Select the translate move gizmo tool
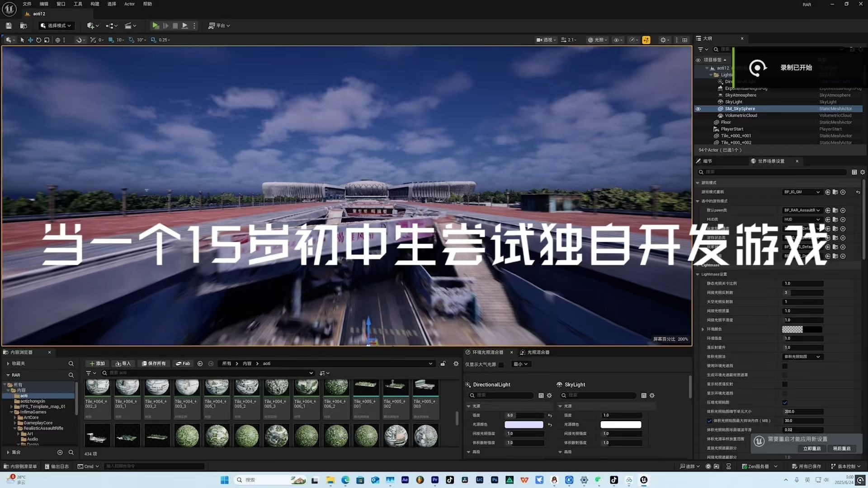The width and height of the screenshot is (868, 488). [30, 40]
